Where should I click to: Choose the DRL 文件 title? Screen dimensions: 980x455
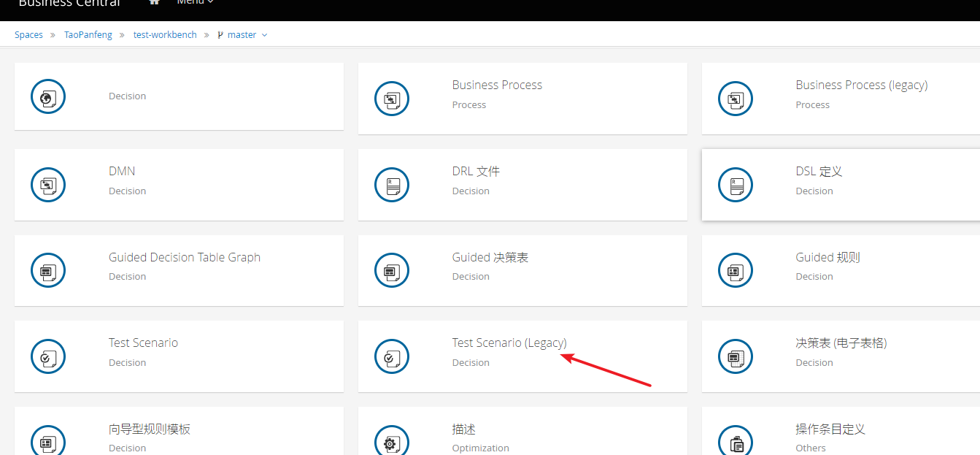pos(476,171)
